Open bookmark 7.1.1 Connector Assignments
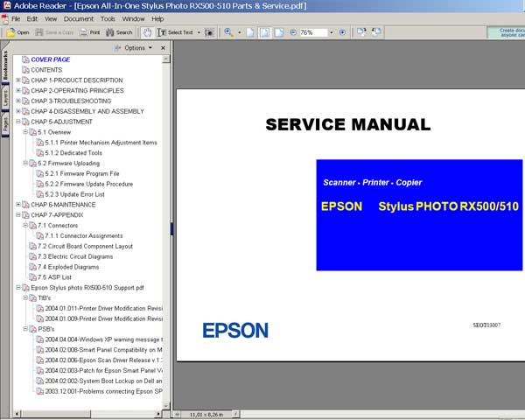Screen dimensions: 525x420 pyautogui.click(x=84, y=236)
